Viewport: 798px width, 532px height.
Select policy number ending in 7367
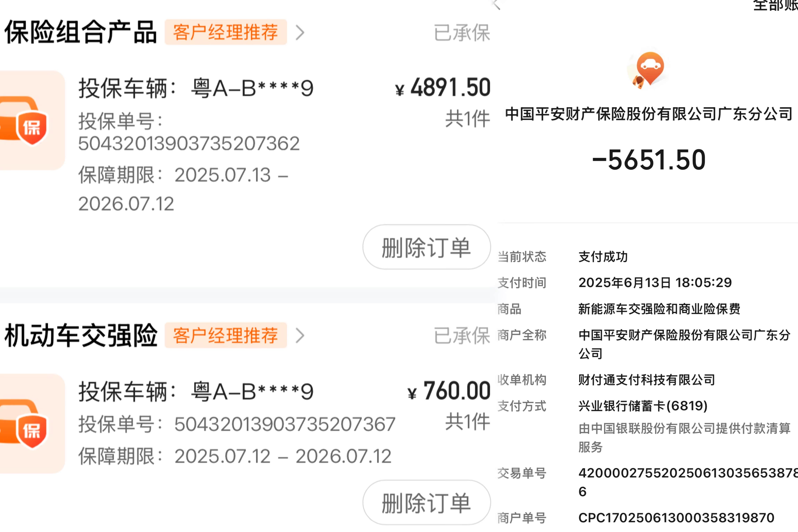pyautogui.click(x=285, y=424)
